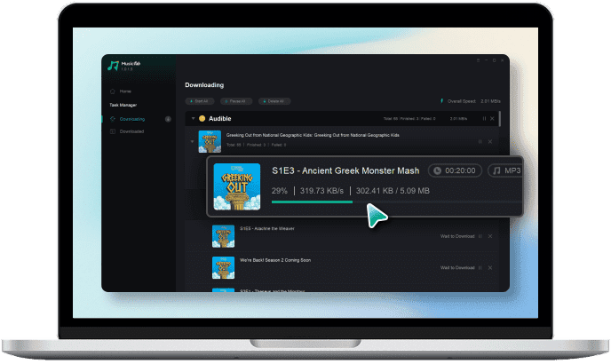Click the S1E3 episode cover art
This screenshot has height=364, width=611.
click(237, 186)
